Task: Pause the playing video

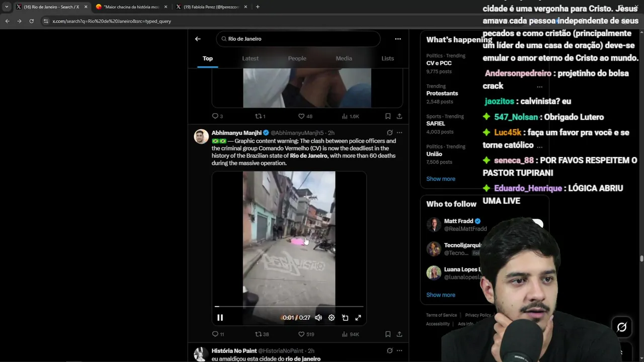Action: [x=220, y=318]
